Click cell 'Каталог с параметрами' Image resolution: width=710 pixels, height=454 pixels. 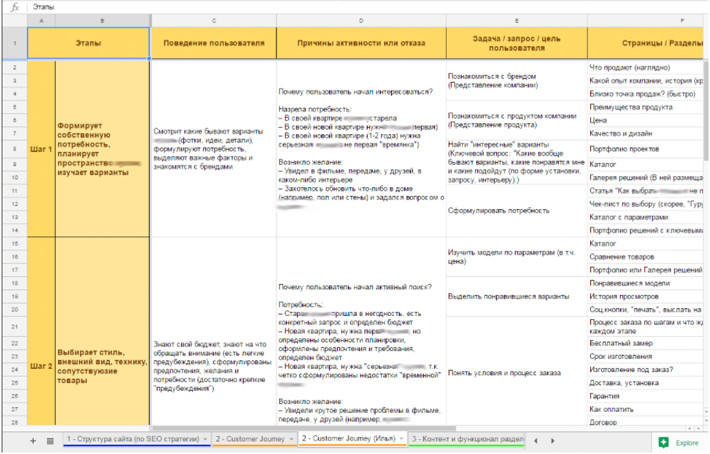click(x=645, y=217)
